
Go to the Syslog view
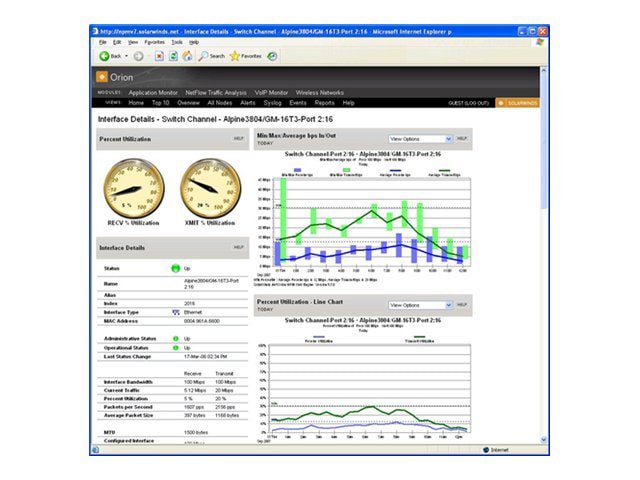(x=272, y=103)
